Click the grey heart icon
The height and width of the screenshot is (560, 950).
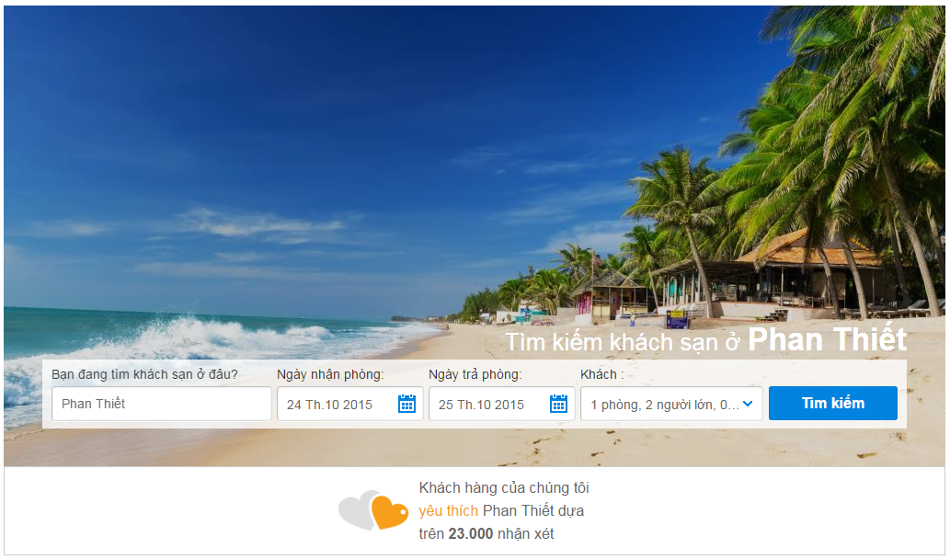358,509
